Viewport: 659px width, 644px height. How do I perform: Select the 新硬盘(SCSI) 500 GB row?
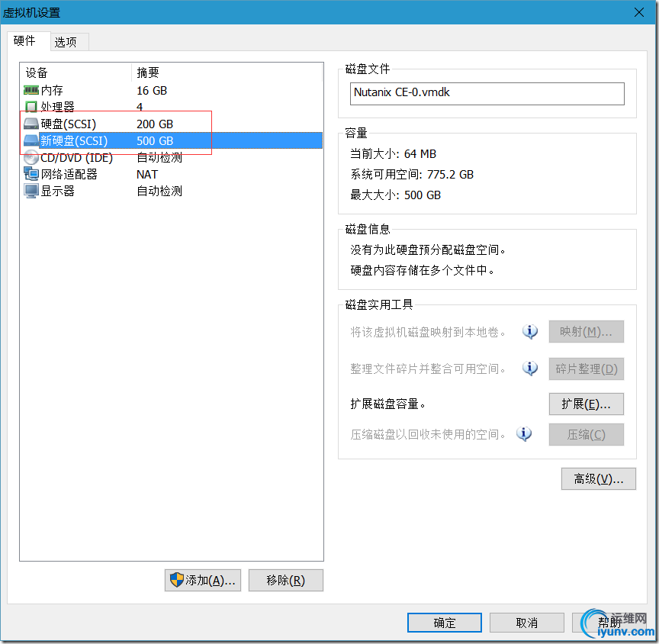tap(172, 140)
